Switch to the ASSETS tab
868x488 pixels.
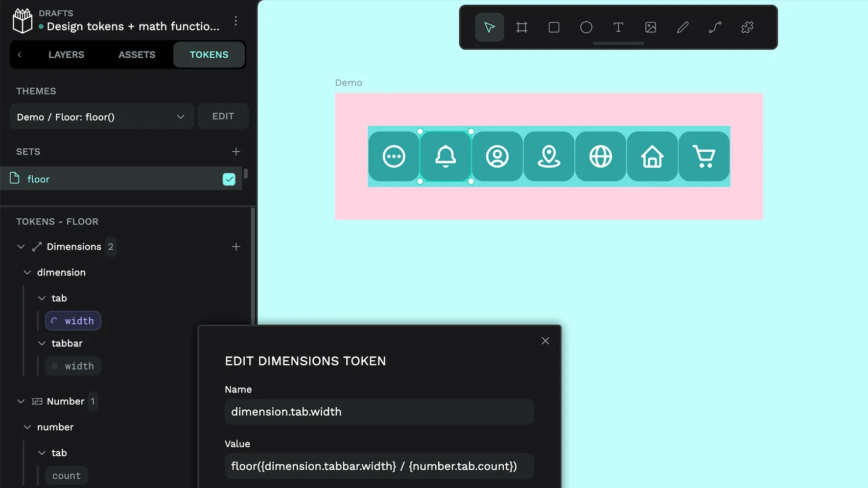[137, 55]
